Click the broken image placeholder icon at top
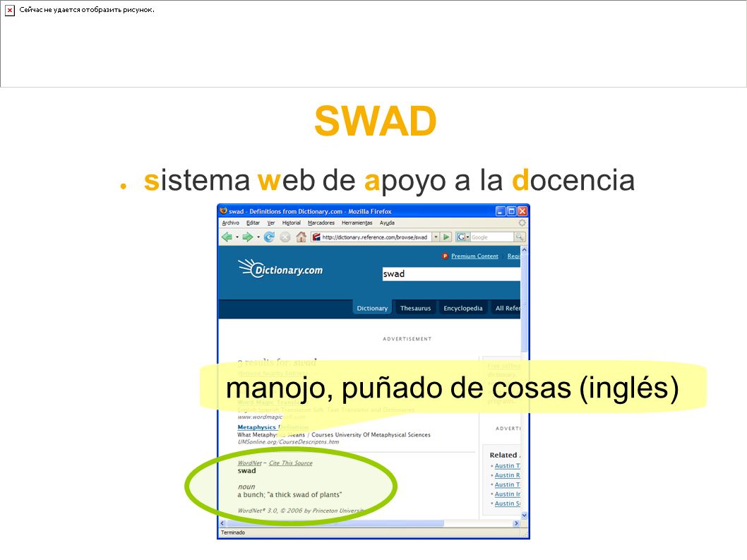Viewport: 747px width, 560px height. click(x=9, y=10)
